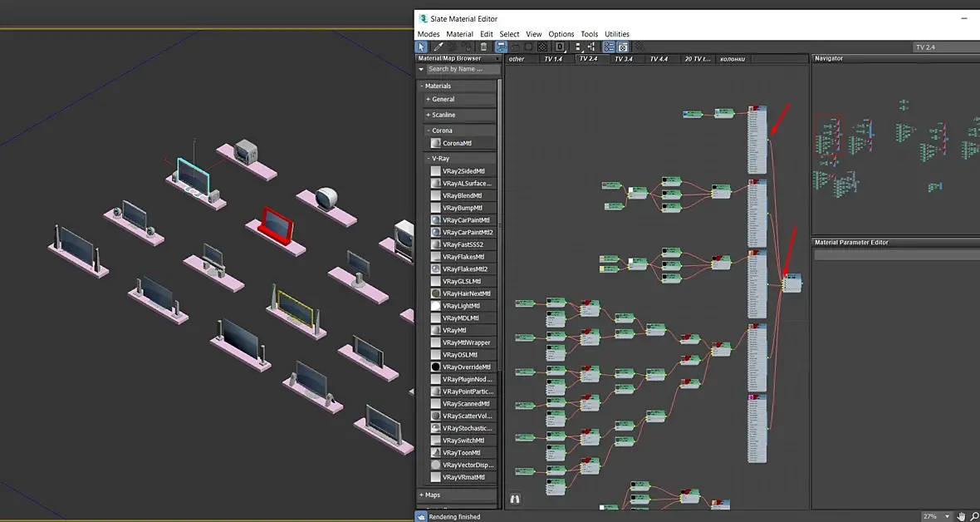Switch to the TV 3.4 view tab
The height and width of the screenshot is (522, 980).
tap(623, 59)
